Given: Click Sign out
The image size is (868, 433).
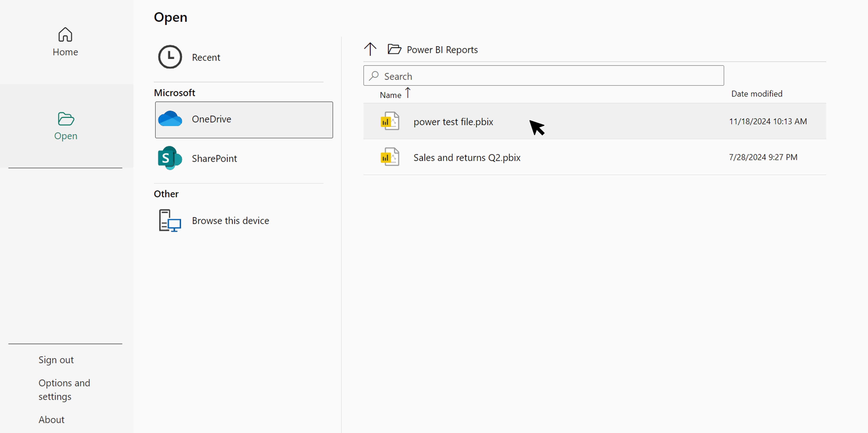Looking at the screenshot, I should [x=56, y=360].
